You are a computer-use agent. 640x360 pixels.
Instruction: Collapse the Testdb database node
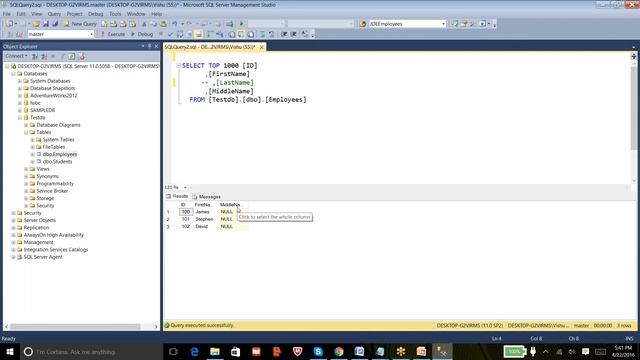pos(20,118)
